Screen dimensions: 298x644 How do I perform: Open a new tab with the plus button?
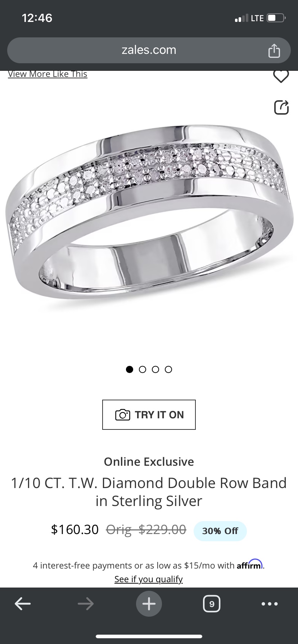pyautogui.click(x=149, y=604)
